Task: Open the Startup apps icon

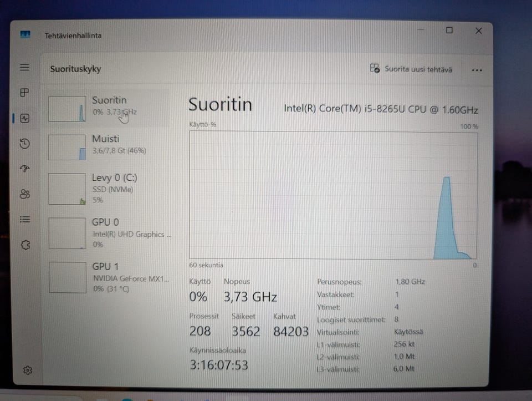Action: click(x=25, y=169)
